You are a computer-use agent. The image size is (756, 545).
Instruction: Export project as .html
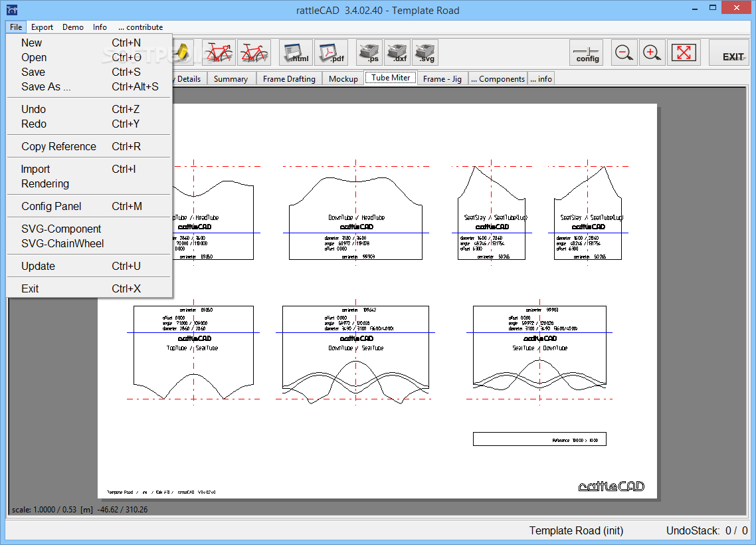tap(296, 53)
